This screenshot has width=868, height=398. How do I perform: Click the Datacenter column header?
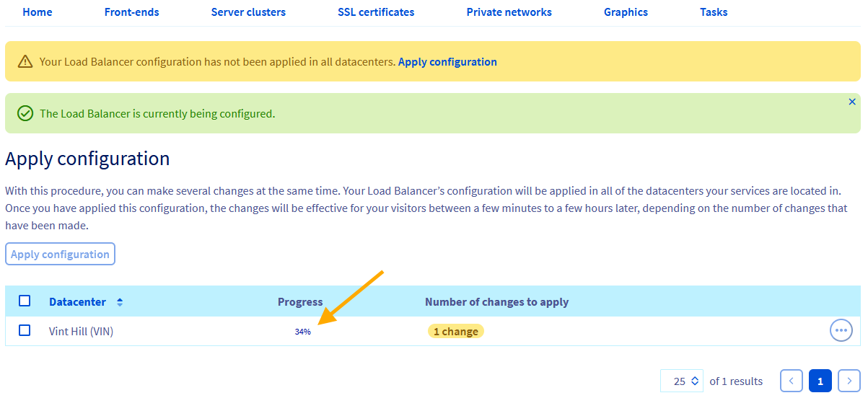pos(77,302)
